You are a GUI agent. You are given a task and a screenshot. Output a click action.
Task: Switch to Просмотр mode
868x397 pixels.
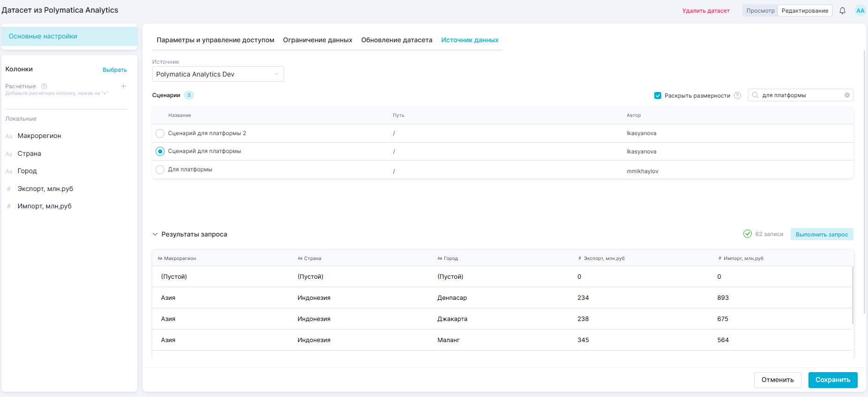click(x=760, y=11)
